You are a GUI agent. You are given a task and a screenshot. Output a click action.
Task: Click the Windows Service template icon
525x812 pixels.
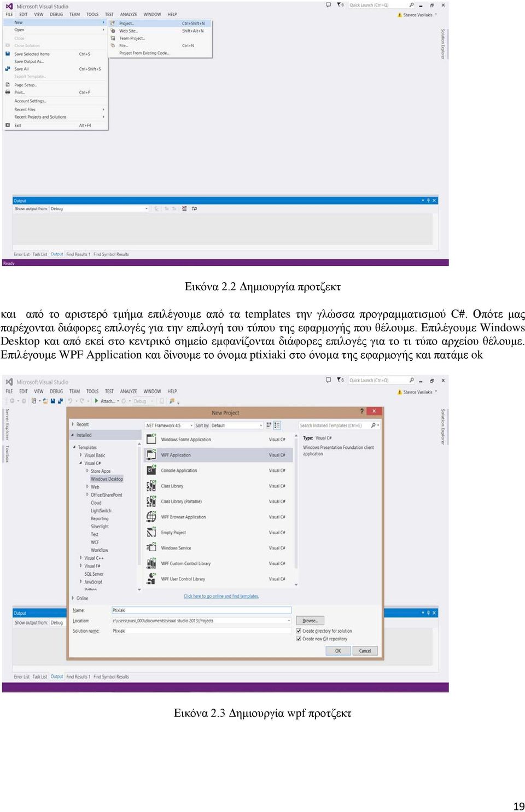coord(151,547)
